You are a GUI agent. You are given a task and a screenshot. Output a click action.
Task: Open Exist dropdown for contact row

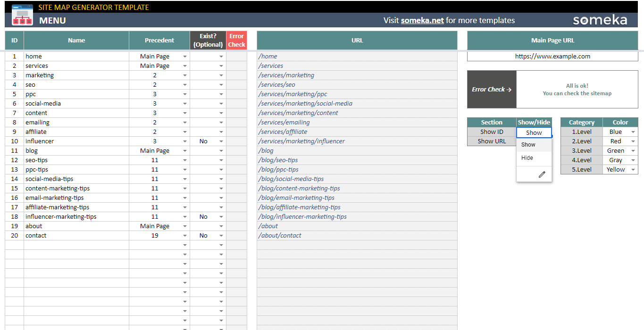[x=221, y=236]
